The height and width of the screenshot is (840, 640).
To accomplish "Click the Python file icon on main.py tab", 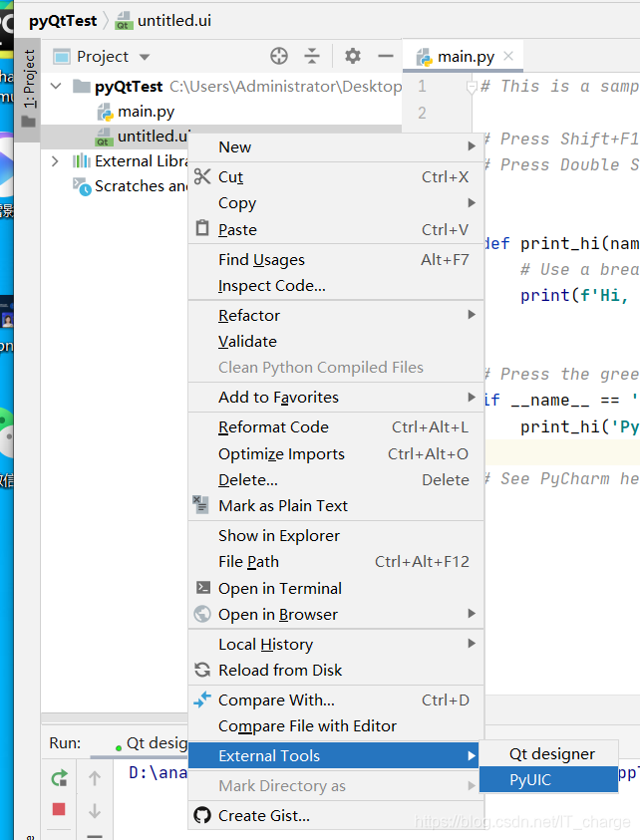I will 424,57.
